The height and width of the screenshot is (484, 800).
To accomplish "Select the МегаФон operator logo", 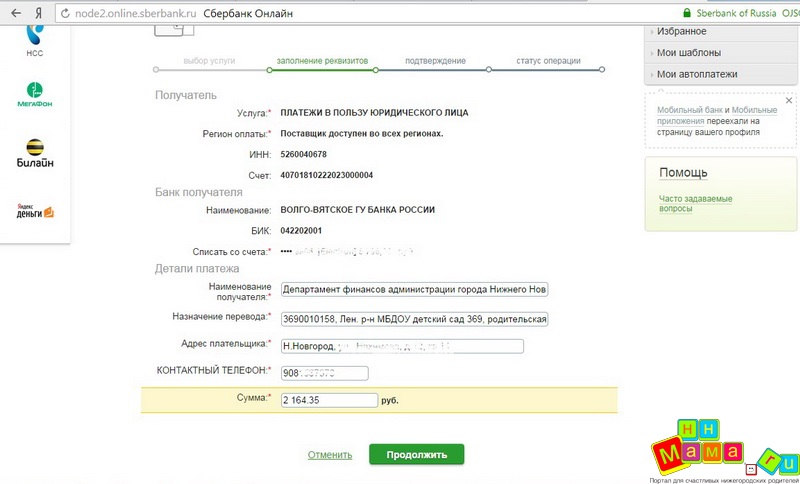I will 35,95.
